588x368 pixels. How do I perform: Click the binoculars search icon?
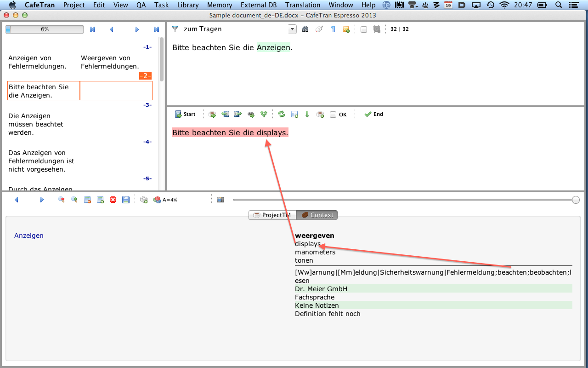tap(305, 29)
